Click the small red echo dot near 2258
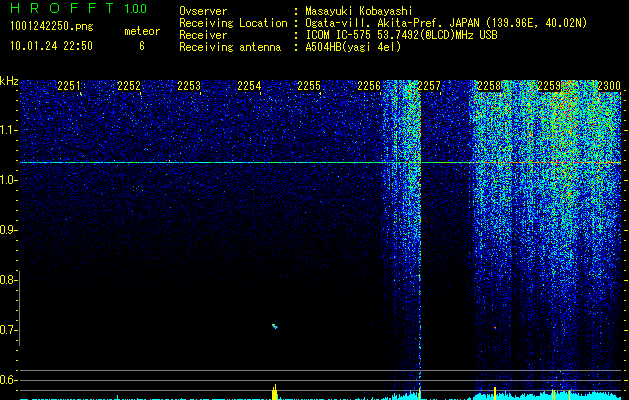 (x=495, y=328)
